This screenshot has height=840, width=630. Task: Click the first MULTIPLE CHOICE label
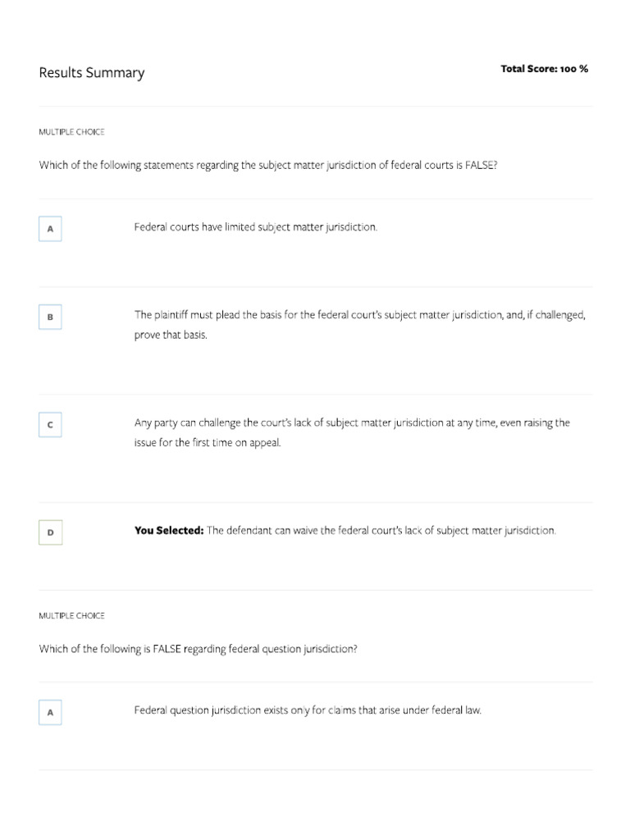tap(71, 132)
